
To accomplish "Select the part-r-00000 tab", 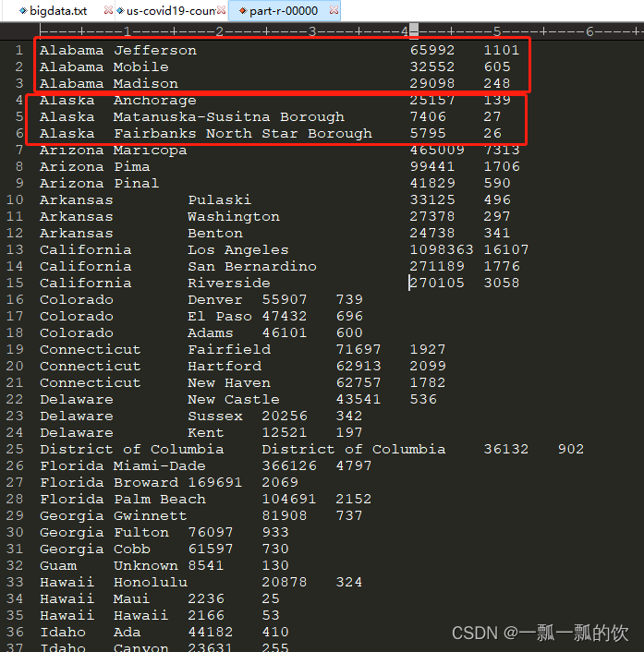I will [284, 11].
